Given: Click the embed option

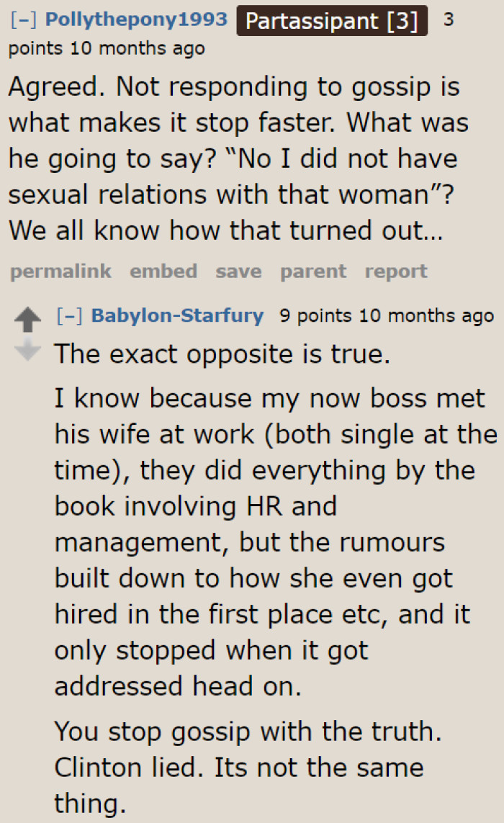Looking at the screenshot, I should [163, 271].
